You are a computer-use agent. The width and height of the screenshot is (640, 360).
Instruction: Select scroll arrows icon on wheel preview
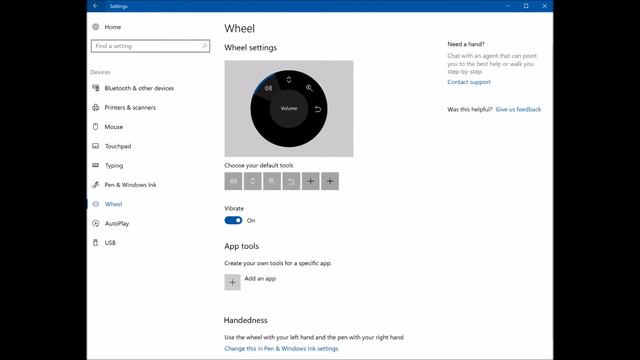point(289,80)
